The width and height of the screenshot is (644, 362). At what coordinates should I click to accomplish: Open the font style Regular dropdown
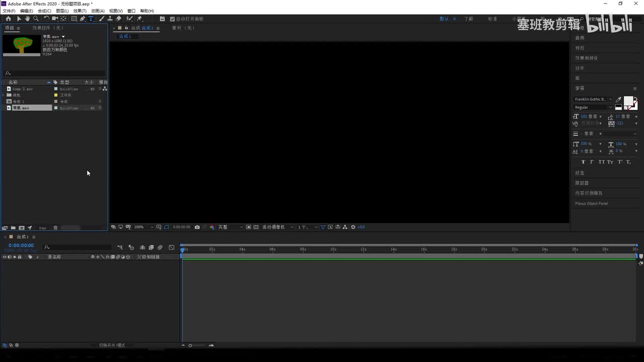tap(594, 107)
